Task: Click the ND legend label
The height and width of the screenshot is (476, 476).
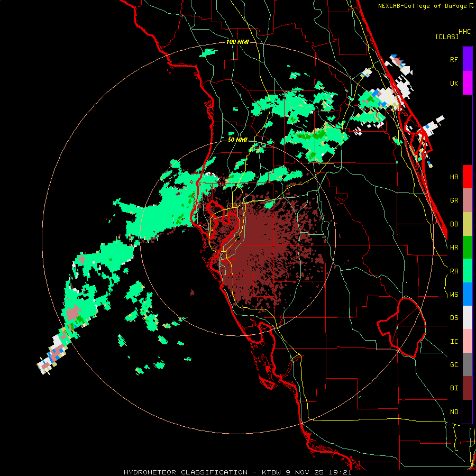Action: [x=454, y=412]
